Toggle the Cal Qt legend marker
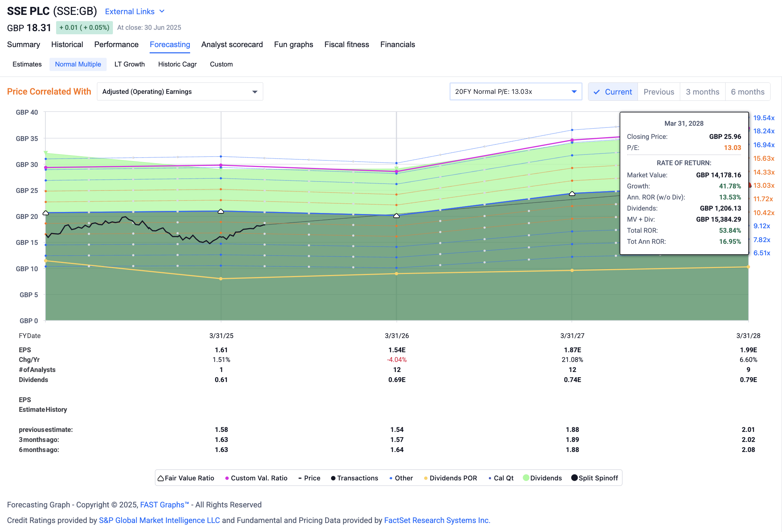This screenshot has width=782, height=532. tap(490, 478)
